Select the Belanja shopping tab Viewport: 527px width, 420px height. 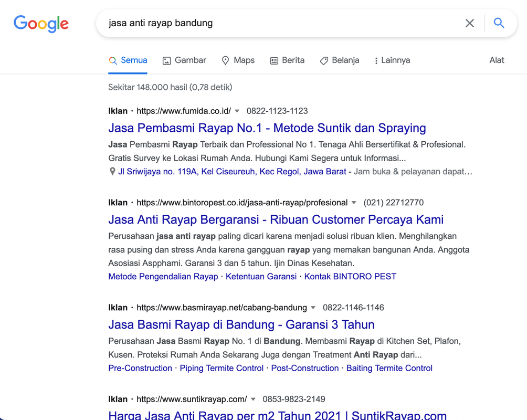coord(340,60)
